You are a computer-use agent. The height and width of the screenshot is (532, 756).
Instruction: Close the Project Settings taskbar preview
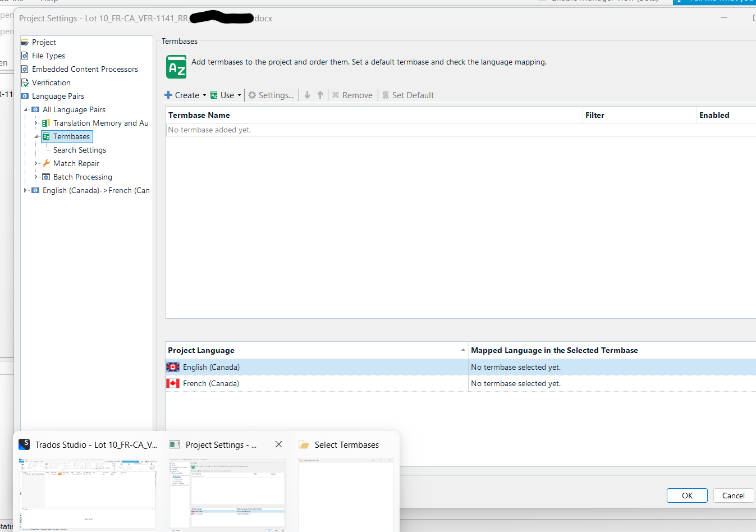(x=278, y=444)
